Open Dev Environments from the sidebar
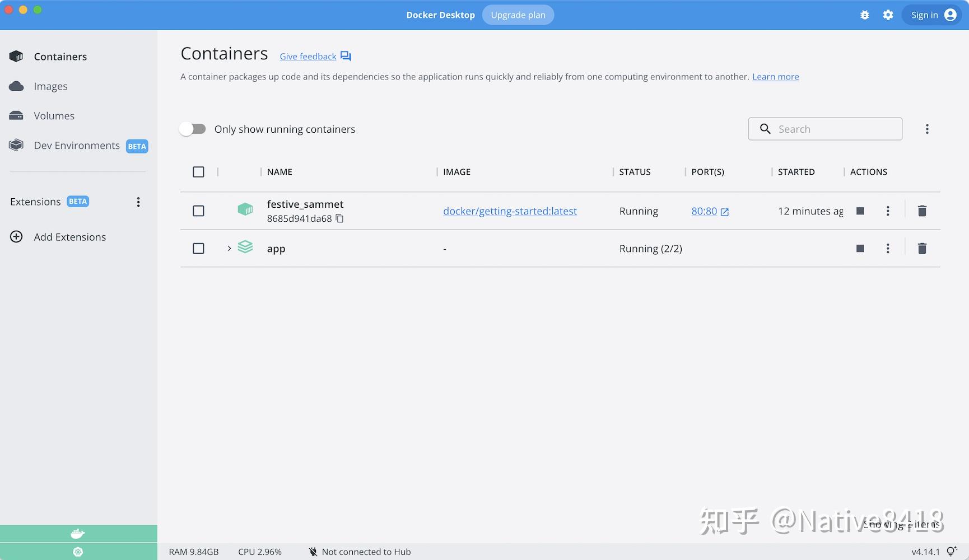 coord(77,145)
